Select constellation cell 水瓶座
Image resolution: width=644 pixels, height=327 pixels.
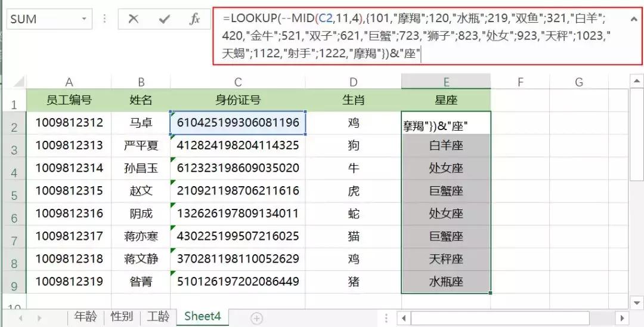click(x=446, y=282)
